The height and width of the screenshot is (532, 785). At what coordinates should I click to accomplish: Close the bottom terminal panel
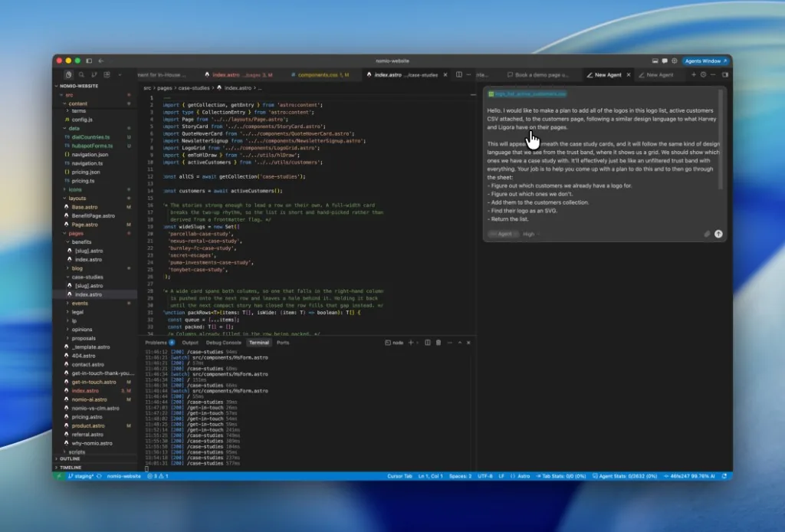(468, 343)
